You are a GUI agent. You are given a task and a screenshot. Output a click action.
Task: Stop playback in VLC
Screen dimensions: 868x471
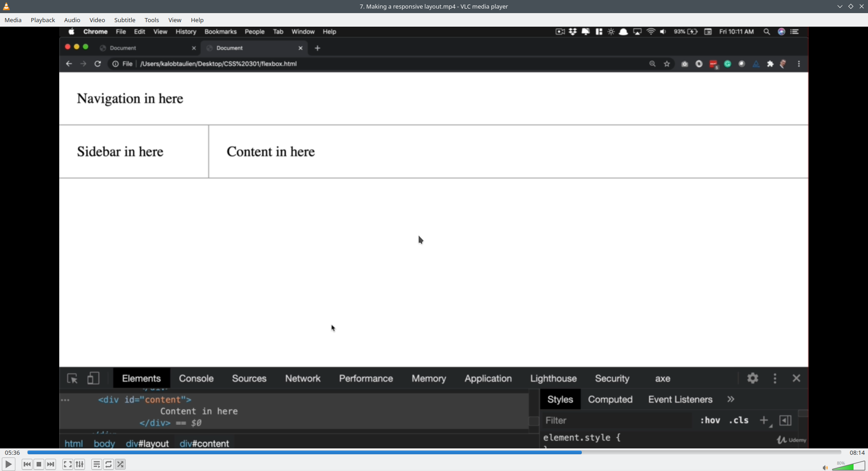coord(39,464)
